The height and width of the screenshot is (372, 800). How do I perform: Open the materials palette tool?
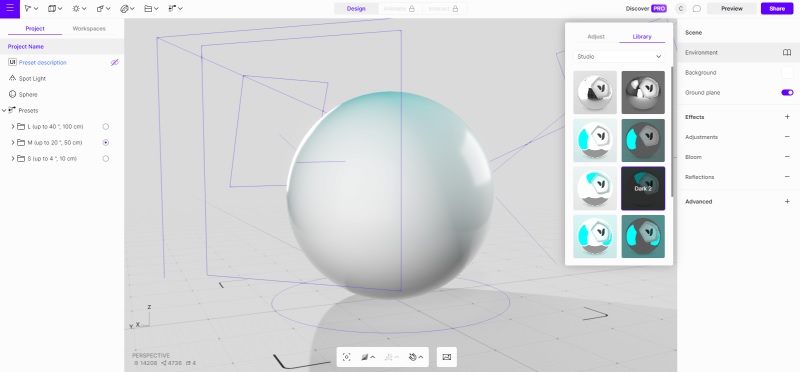click(x=124, y=9)
